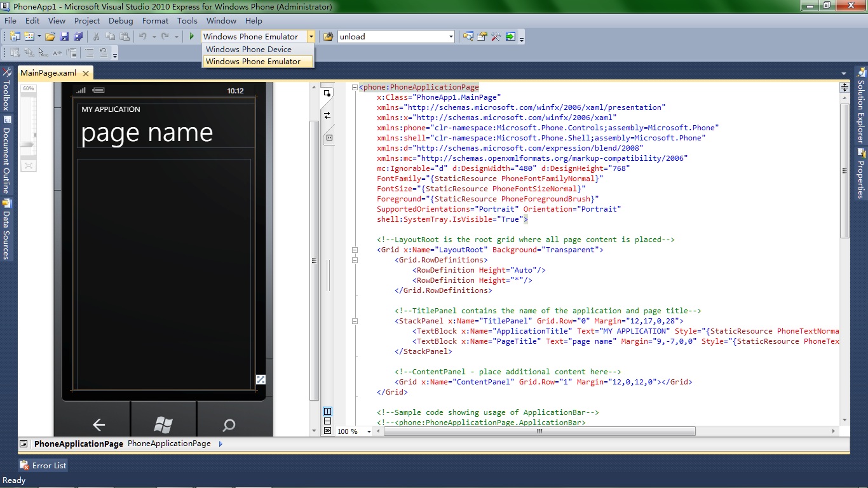Open the 100 % XAML zoom dropdown
Screen dimensions: 868x488
click(370, 431)
